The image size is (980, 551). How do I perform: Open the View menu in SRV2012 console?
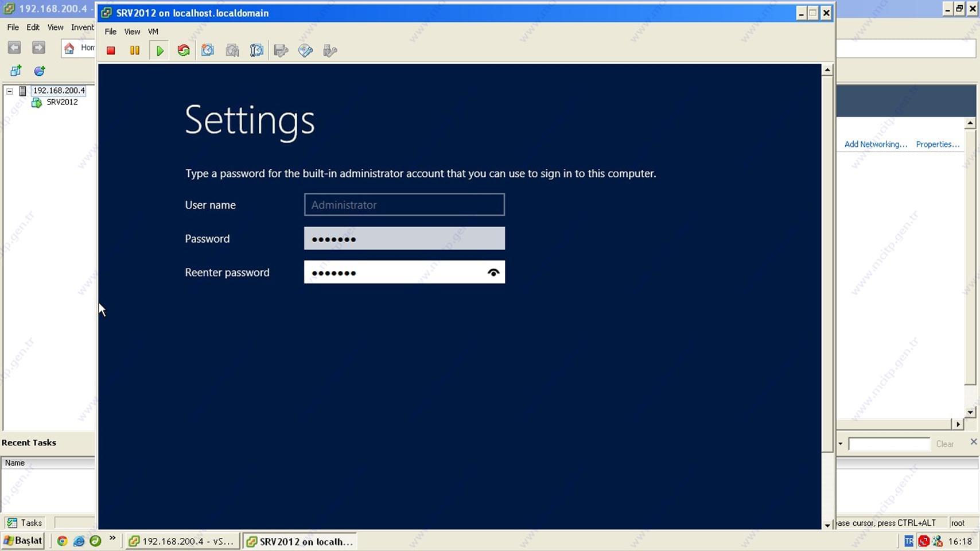pyautogui.click(x=132, y=32)
